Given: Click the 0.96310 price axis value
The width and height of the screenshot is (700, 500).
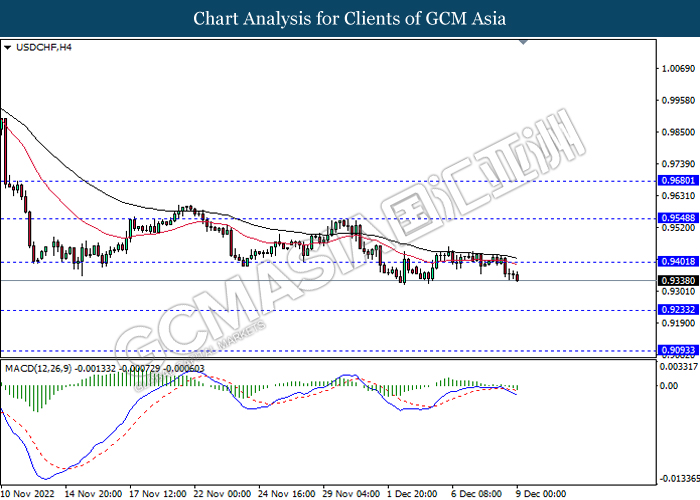Looking at the screenshot, I should point(678,196).
